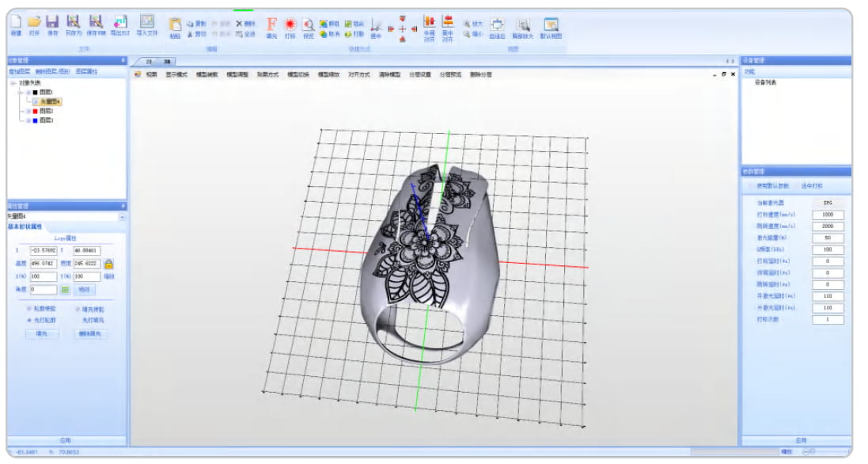Open the 矢量图4 object selector dropdown
Viewport: 868px width, 464px height.
pos(123,215)
